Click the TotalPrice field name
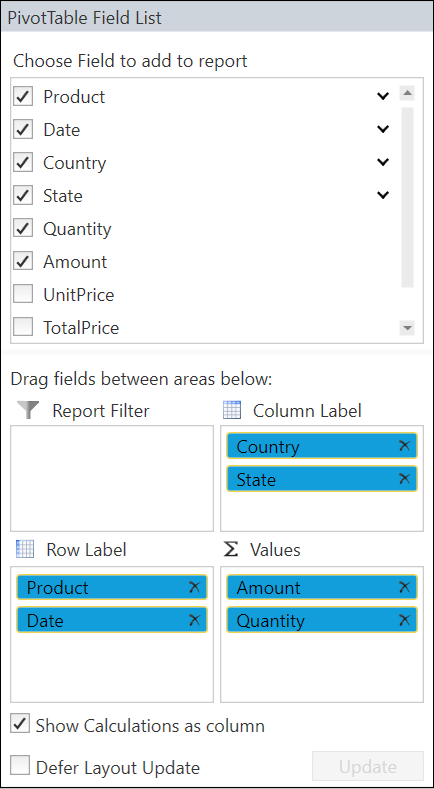The image size is (434, 789). coord(81,328)
